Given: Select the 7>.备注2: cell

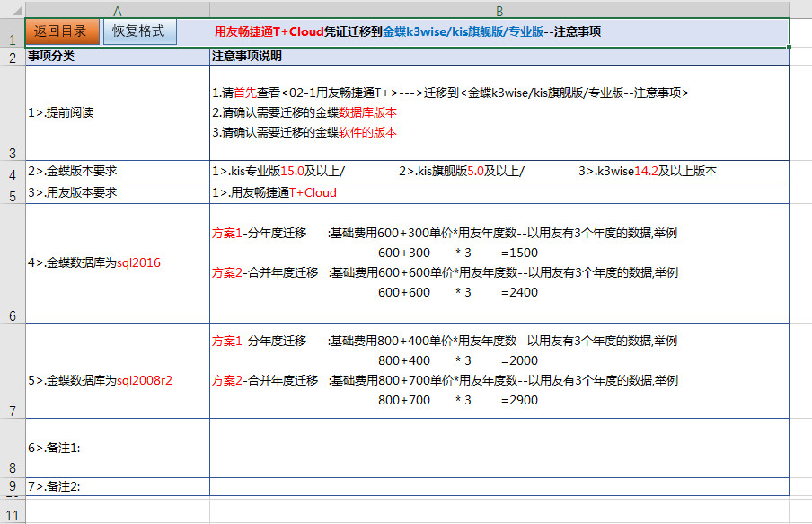Looking at the screenshot, I should pos(118,486).
